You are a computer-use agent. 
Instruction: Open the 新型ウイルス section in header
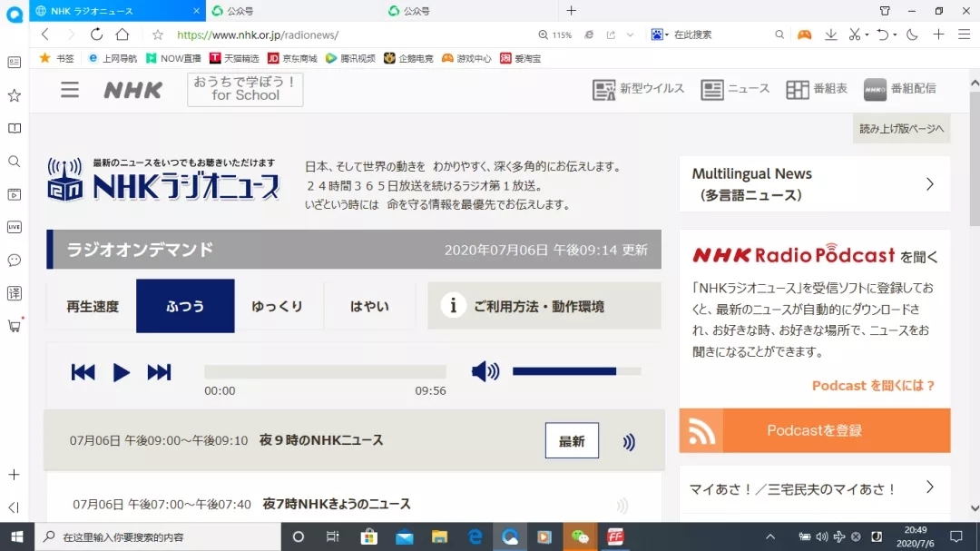[637, 89]
